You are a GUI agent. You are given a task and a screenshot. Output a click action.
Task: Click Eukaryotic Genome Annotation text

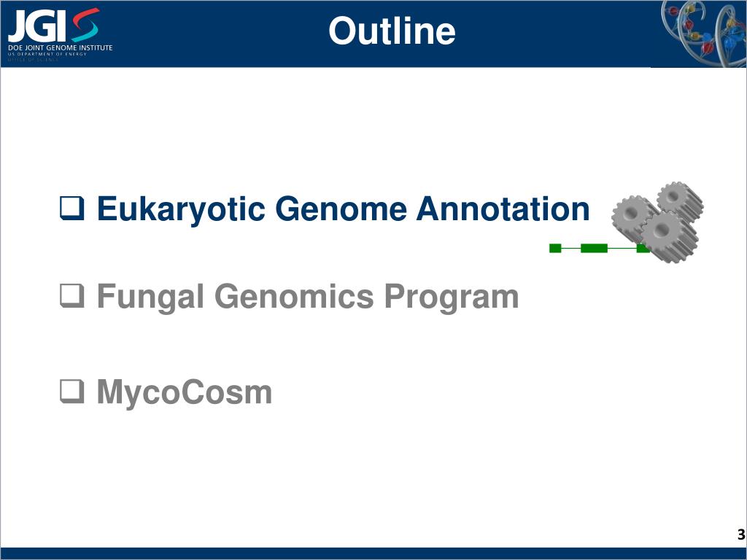[344, 209]
